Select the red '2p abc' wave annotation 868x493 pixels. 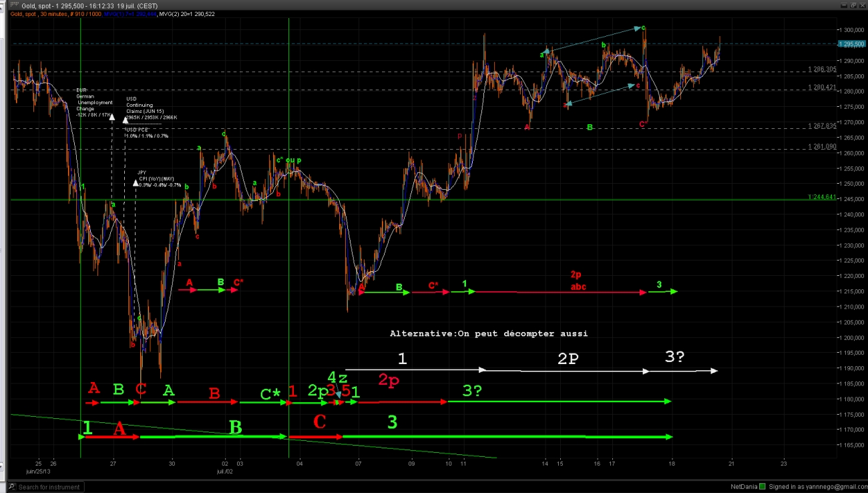point(575,281)
